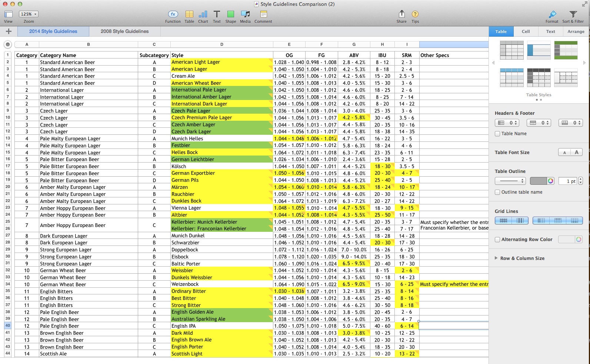
Task: Open the Function toolbar icon
Action: point(173,14)
